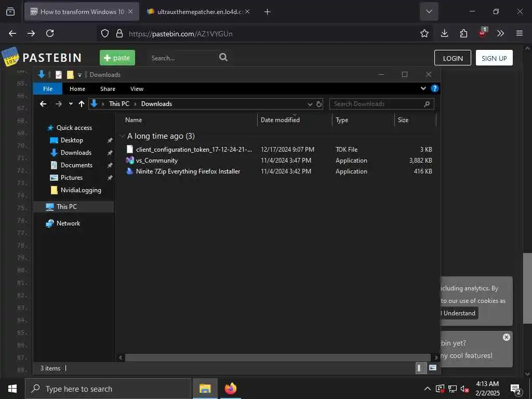Click the Firefox reload page icon

click(50, 33)
